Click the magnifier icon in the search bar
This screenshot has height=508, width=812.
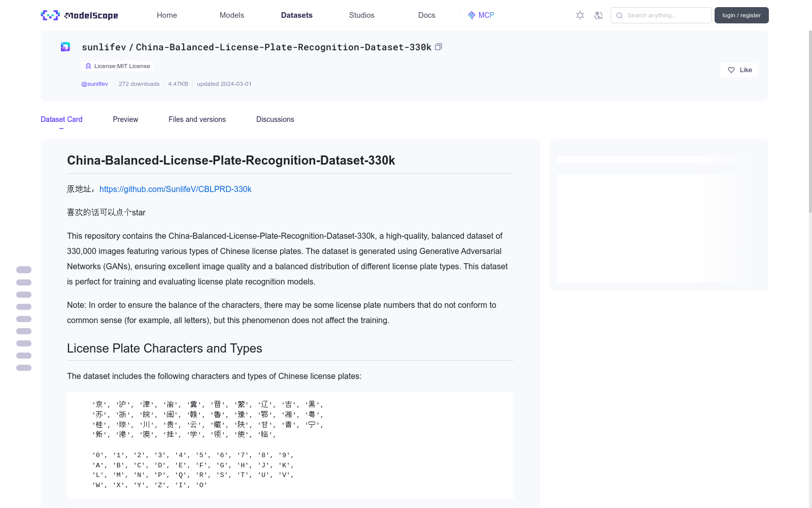coord(619,15)
